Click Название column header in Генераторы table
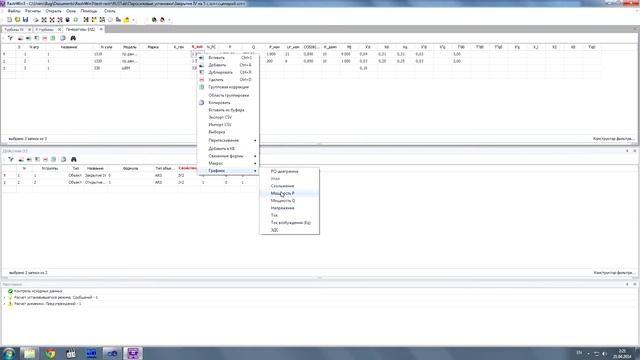Viewport: 640px width, 360px height. [69, 47]
